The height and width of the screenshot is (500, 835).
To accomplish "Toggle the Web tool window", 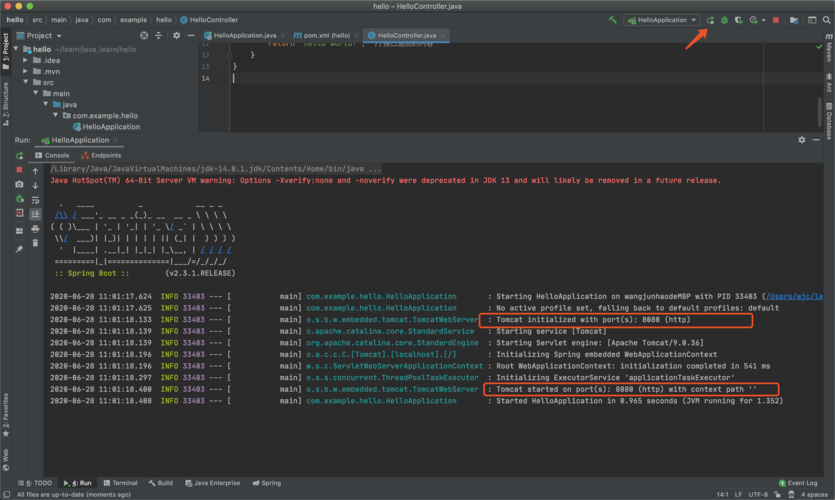I will [x=6, y=461].
